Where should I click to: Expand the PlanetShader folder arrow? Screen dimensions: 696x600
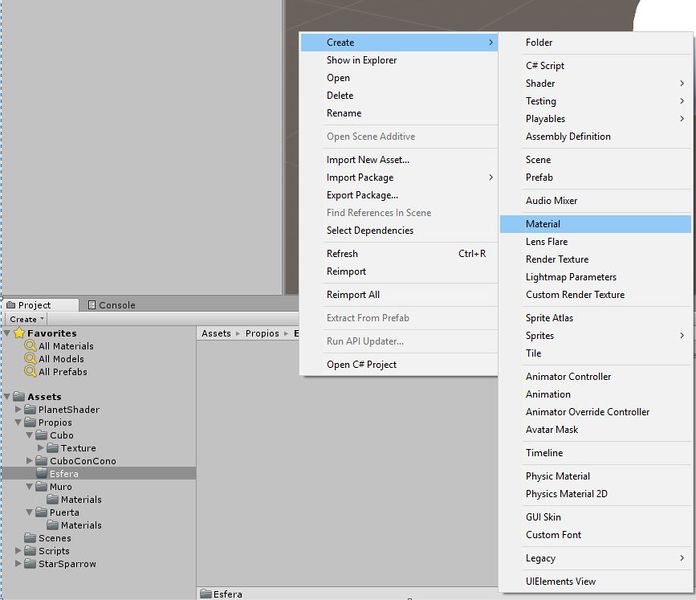(x=18, y=409)
